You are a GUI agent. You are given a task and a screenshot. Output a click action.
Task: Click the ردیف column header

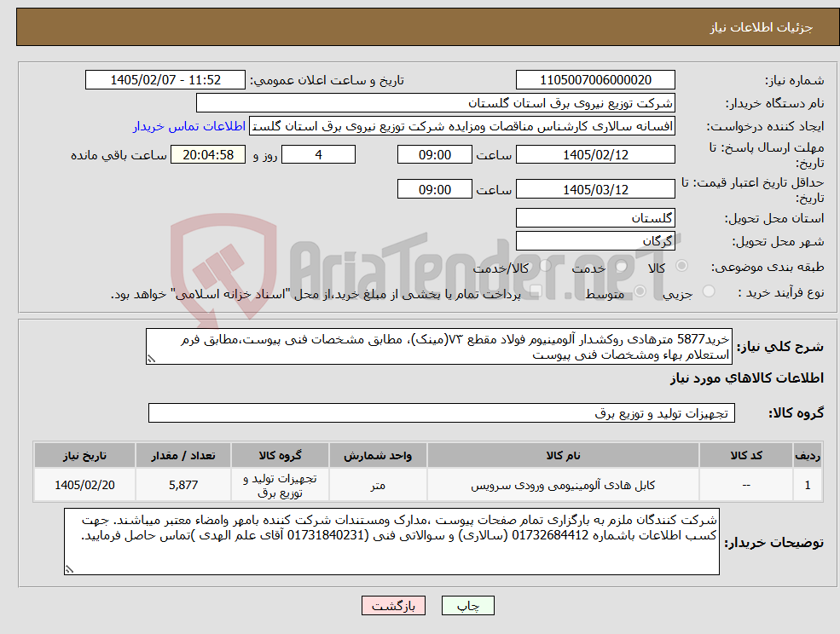808,455
